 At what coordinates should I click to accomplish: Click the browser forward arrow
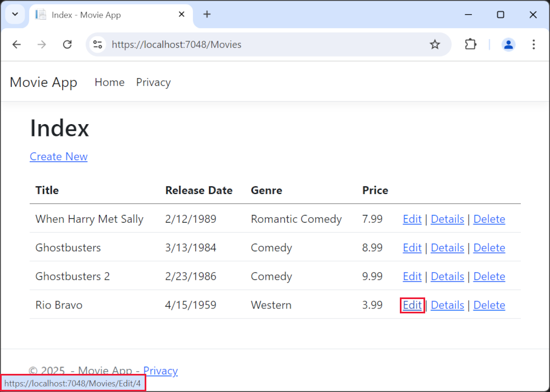(42, 45)
